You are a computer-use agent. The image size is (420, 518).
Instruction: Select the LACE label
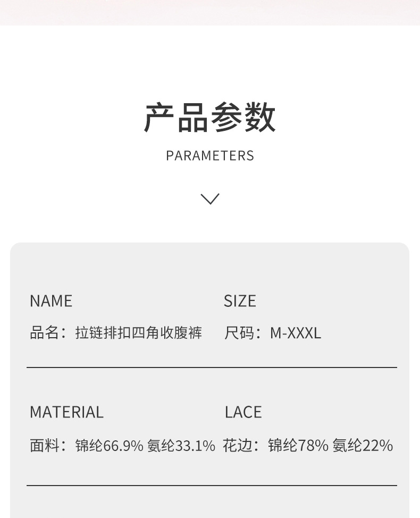(x=243, y=412)
